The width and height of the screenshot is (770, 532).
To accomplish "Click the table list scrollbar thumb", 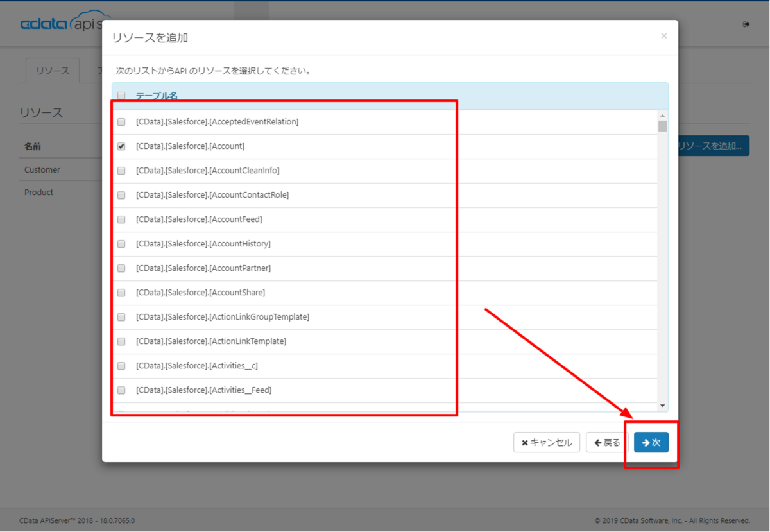I will (x=663, y=126).
